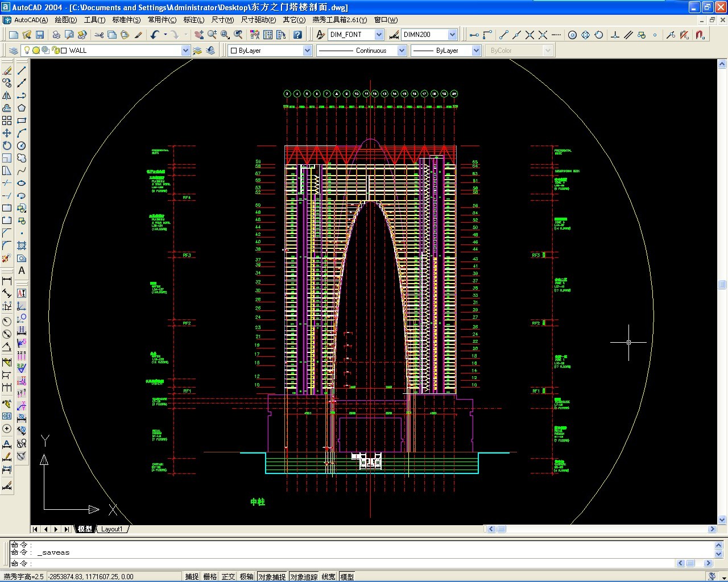728x582 pixels.
Task: Activate Pan Realtime hand icon
Action: point(198,35)
